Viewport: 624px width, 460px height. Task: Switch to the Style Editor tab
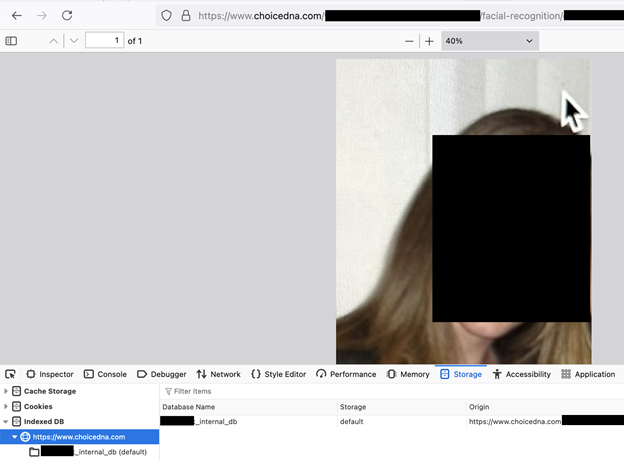coord(279,374)
